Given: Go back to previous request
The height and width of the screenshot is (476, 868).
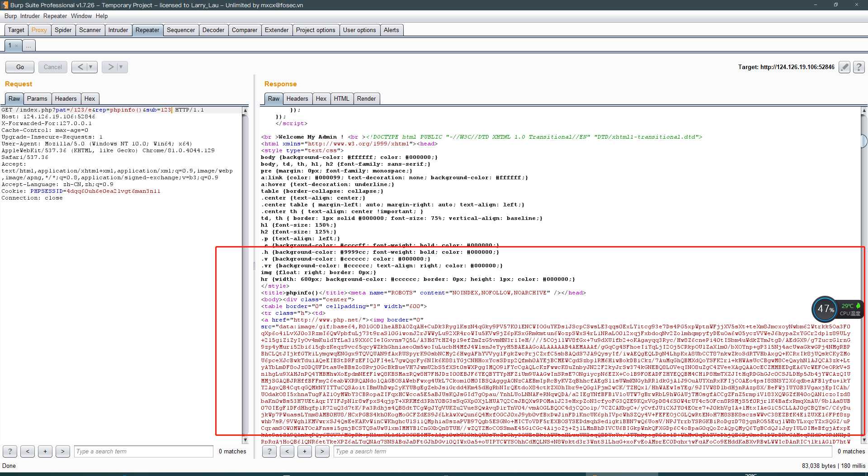Looking at the screenshot, I should click(x=80, y=67).
